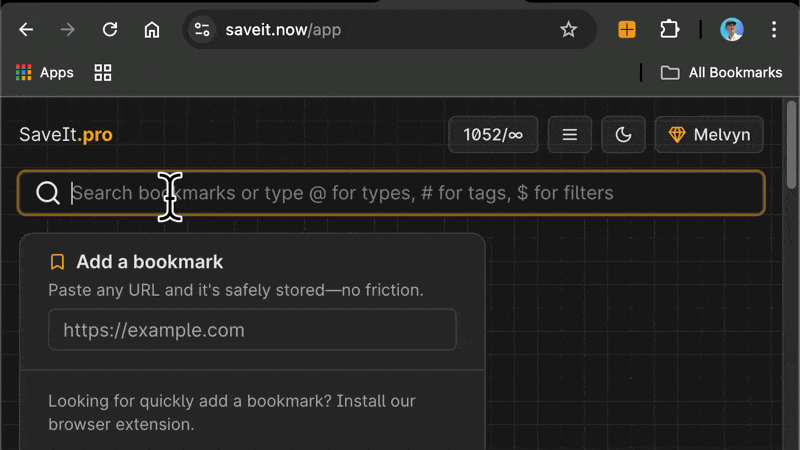The width and height of the screenshot is (800, 450).
Task: Open the Extensions puzzle menu
Action: (669, 30)
